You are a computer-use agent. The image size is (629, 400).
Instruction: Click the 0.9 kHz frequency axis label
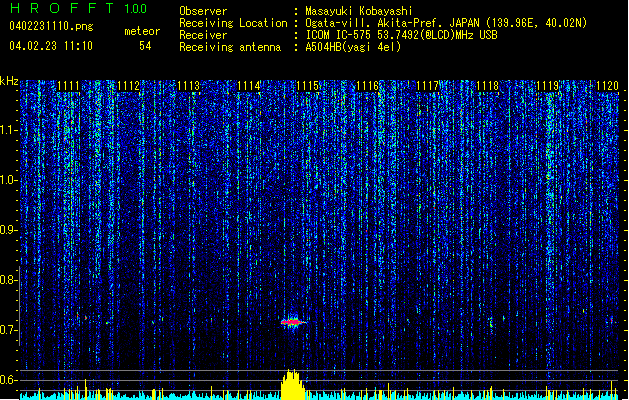[x=9, y=230]
